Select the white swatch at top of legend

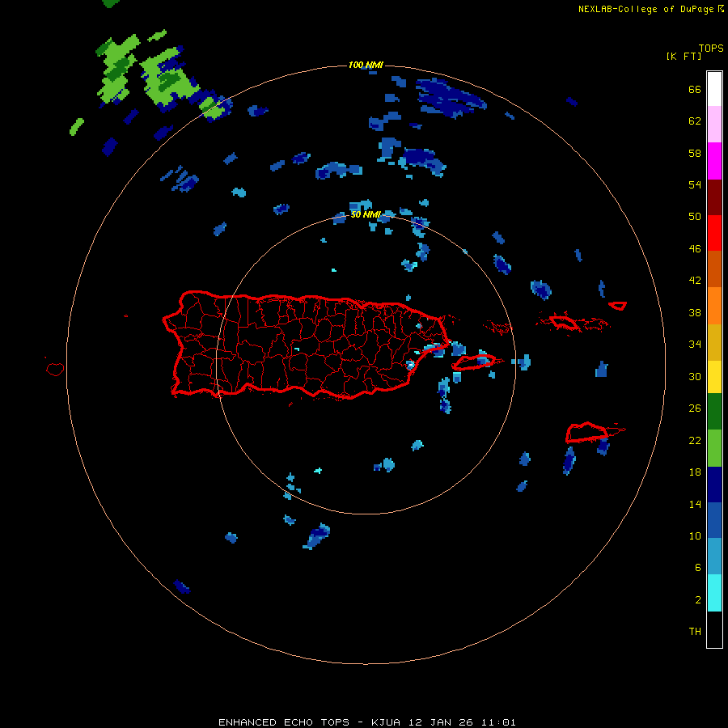pos(714,89)
